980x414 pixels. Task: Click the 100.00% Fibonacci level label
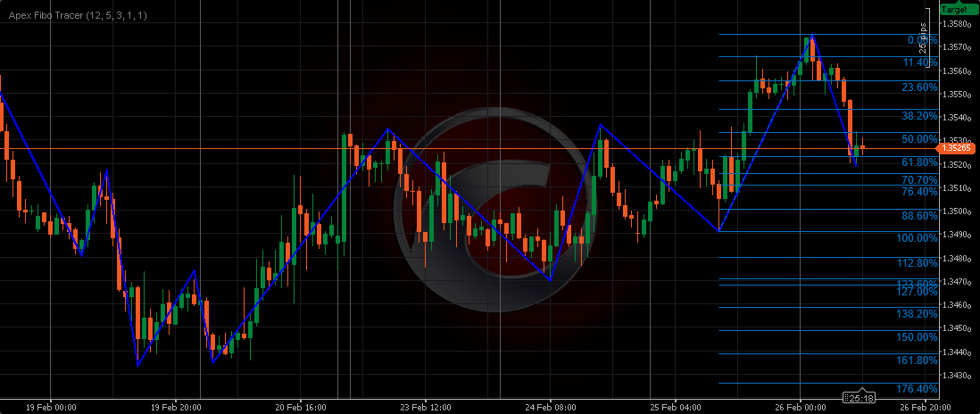tap(917, 238)
